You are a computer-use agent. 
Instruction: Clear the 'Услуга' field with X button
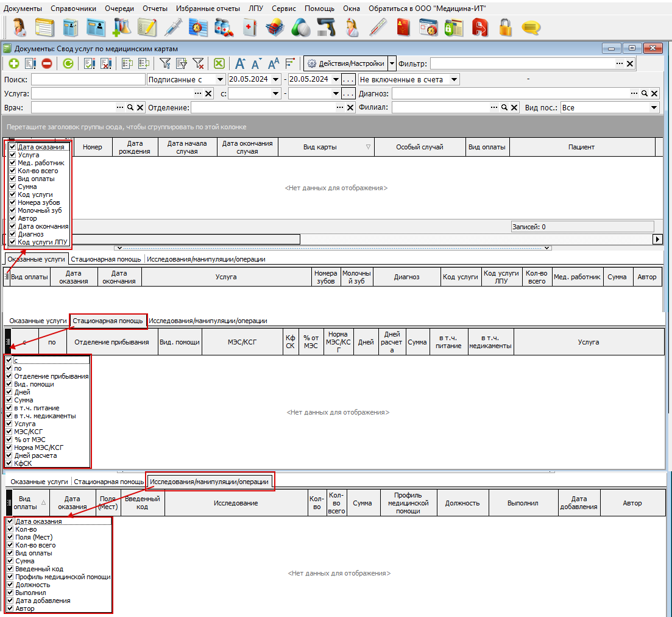208,93
